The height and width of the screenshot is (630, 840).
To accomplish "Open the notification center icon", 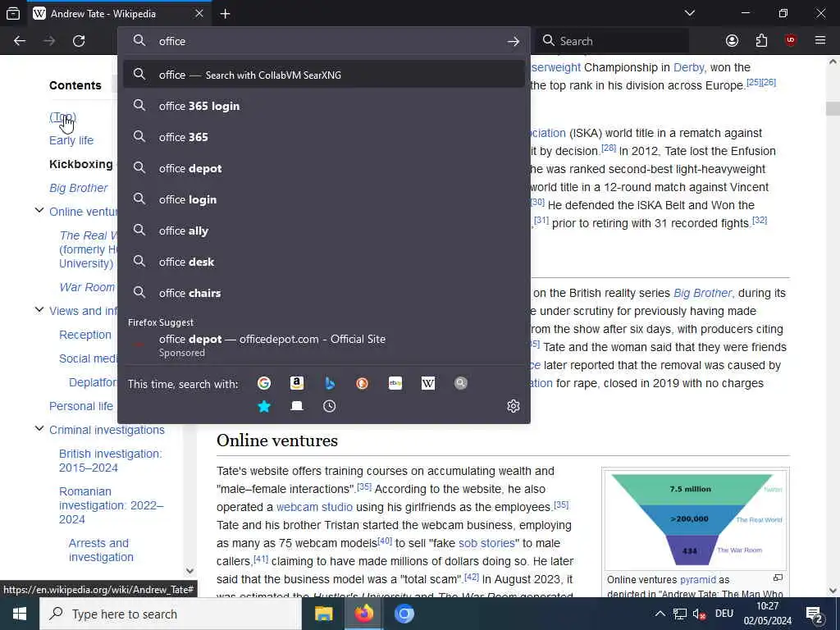I will (815, 614).
